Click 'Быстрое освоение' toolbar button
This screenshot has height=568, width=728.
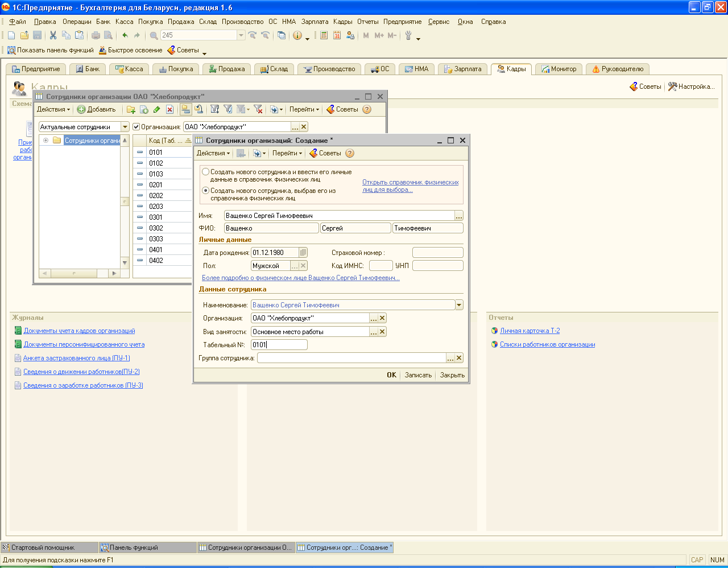130,50
